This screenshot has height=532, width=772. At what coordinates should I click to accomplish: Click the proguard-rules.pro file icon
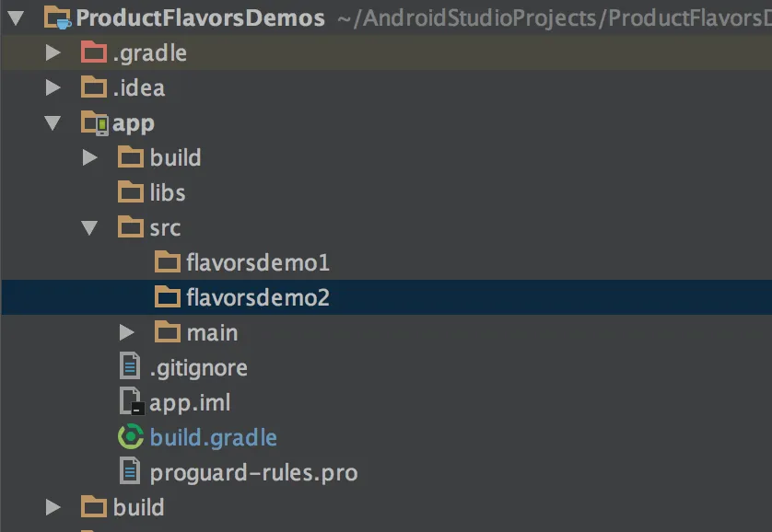pyautogui.click(x=132, y=472)
